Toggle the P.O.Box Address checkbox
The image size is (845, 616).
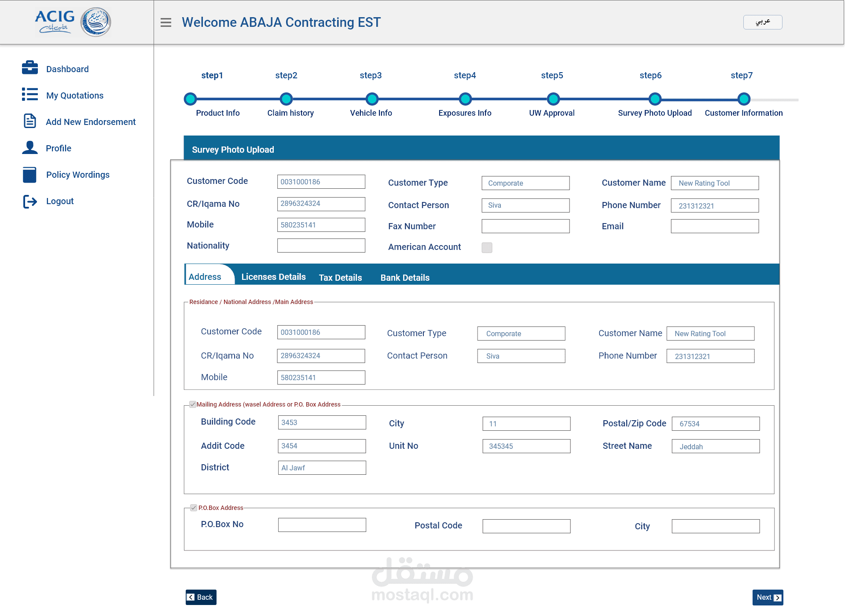(194, 508)
